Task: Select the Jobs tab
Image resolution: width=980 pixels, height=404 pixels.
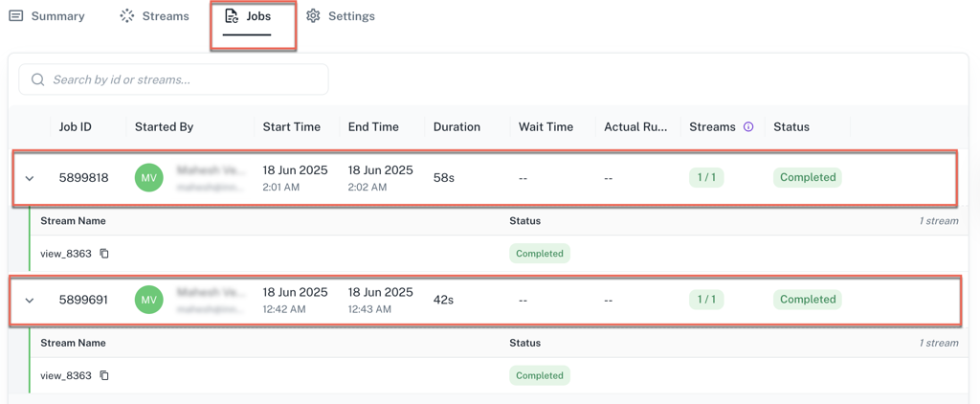Action: 247,16
